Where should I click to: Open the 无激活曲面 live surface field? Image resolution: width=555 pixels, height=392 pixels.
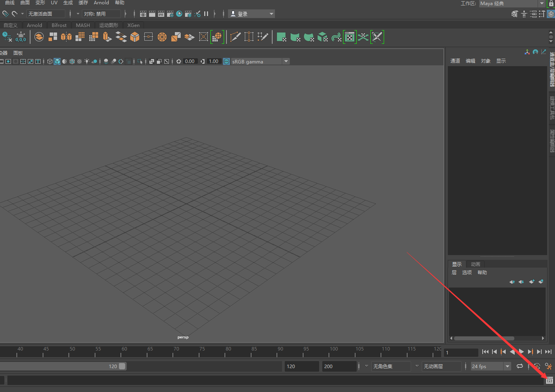pos(46,14)
